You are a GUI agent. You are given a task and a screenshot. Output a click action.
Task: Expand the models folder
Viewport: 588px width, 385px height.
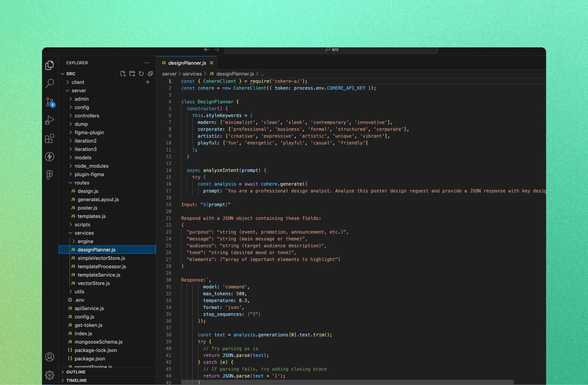[x=107, y=157]
